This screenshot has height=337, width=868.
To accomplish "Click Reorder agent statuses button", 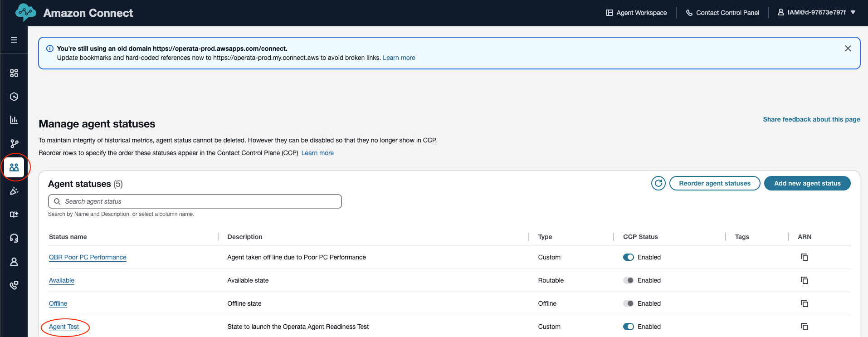I will pos(715,183).
